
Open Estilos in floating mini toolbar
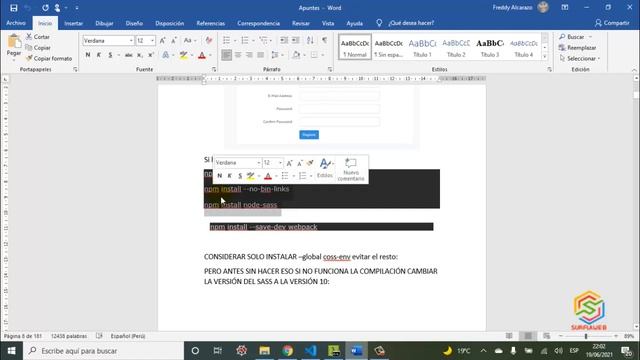point(325,168)
